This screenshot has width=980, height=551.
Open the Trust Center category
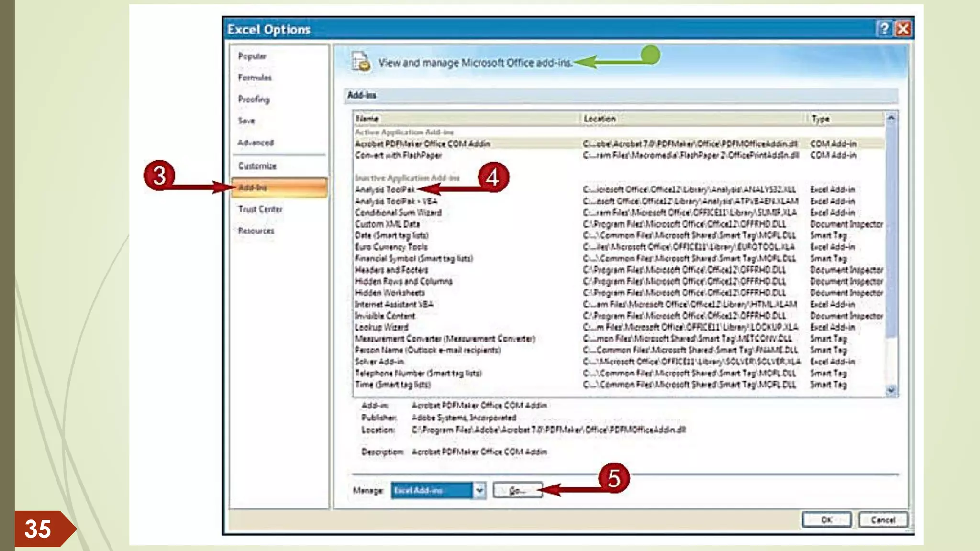pyautogui.click(x=260, y=209)
